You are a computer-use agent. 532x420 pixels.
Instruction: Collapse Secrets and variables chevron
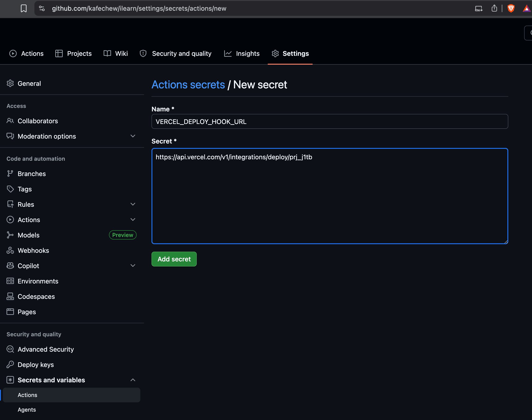(133, 380)
